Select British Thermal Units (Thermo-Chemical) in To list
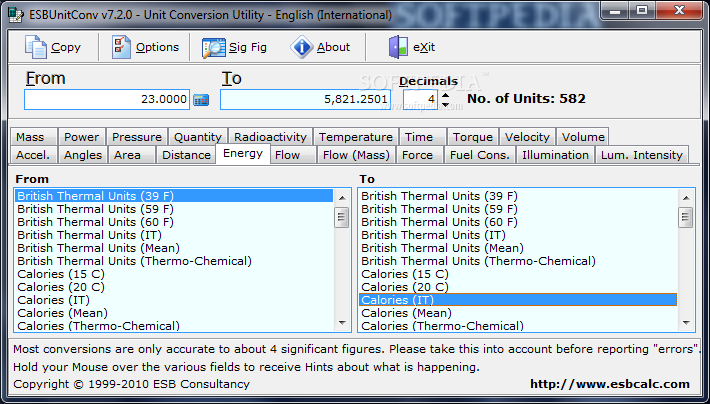Screen dimensions: 710x404 (x=518, y=261)
